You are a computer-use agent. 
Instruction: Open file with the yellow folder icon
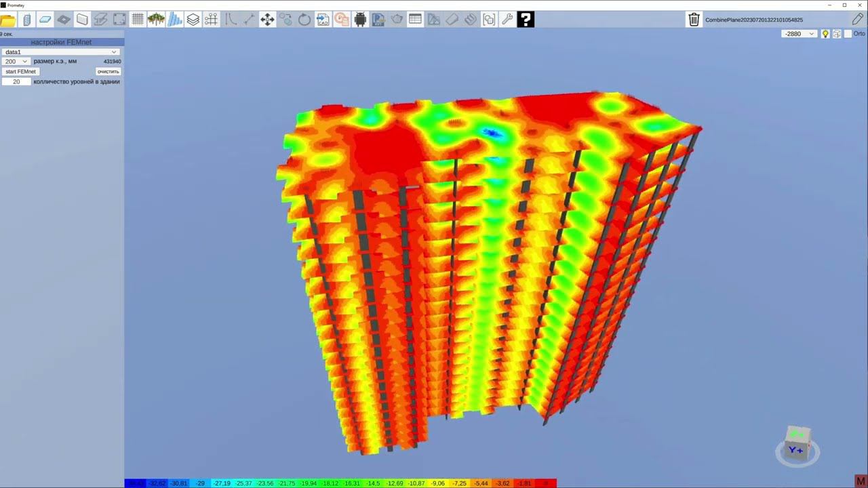point(8,20)
